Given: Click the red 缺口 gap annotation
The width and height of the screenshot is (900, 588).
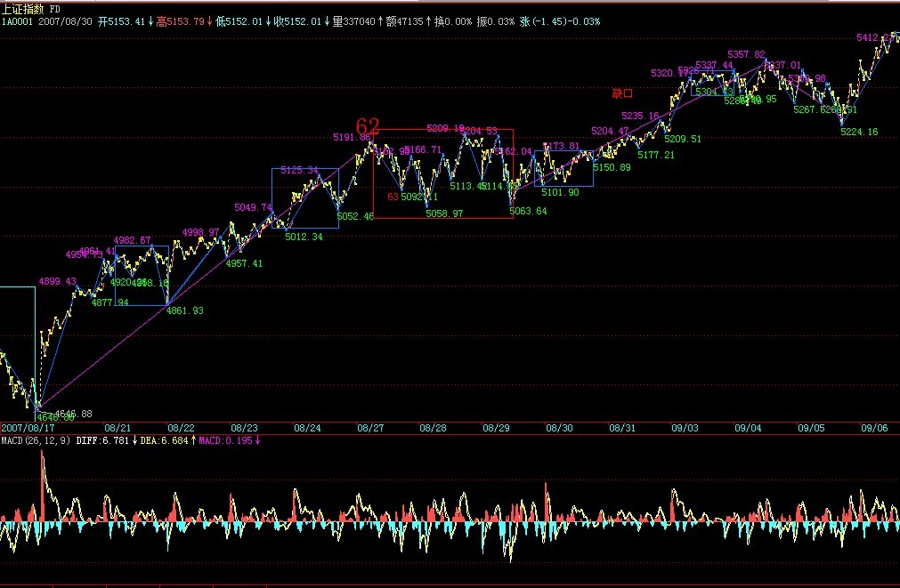Looking at the screenshot, I should [x=621, y=93].
